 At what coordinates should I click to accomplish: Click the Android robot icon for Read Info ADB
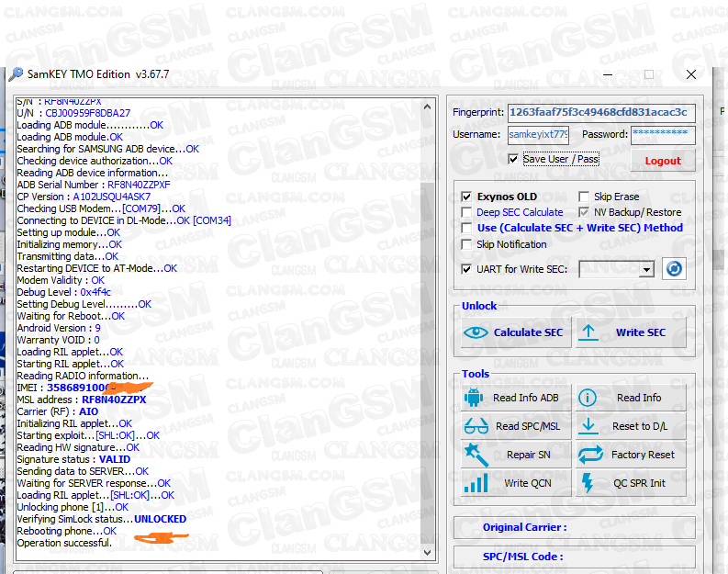tap(474, 398)
